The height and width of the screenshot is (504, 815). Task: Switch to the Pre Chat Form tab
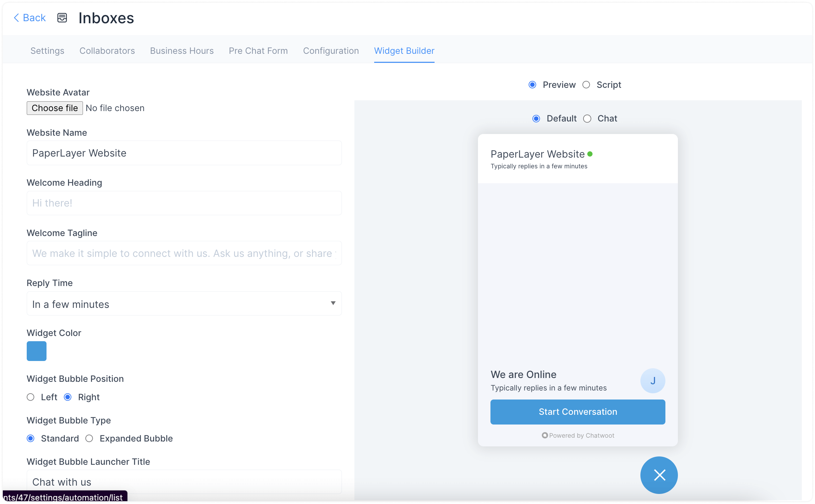[x=258, y=51]
